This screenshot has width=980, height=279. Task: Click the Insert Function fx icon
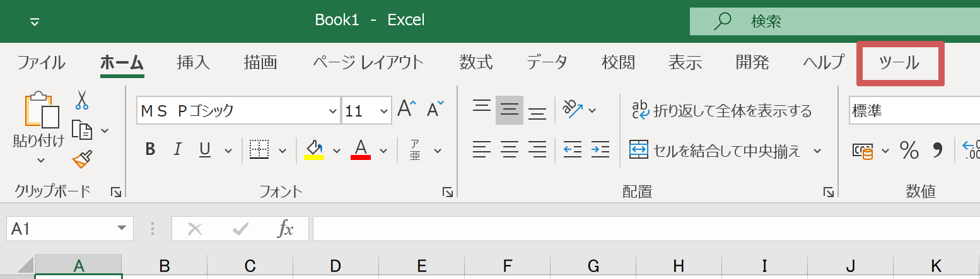pyautogui.click(x=286, y=229)
